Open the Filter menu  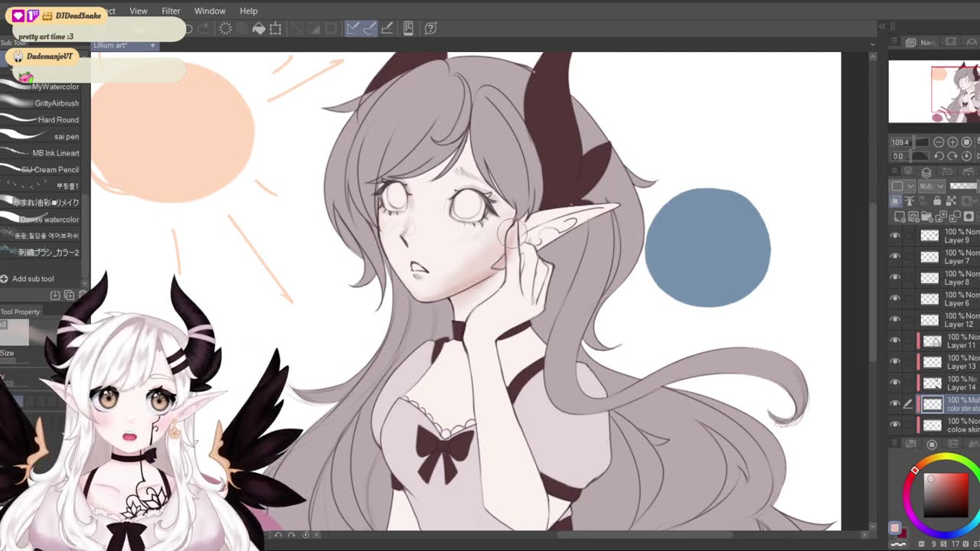pos(171,11)
